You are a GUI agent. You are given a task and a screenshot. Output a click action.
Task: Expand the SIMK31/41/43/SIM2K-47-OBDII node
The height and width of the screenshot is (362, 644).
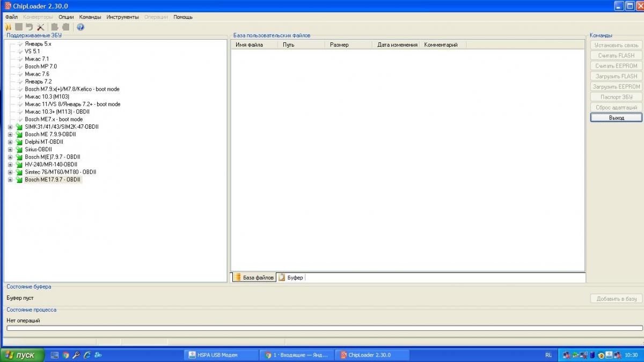pos(10,127)
